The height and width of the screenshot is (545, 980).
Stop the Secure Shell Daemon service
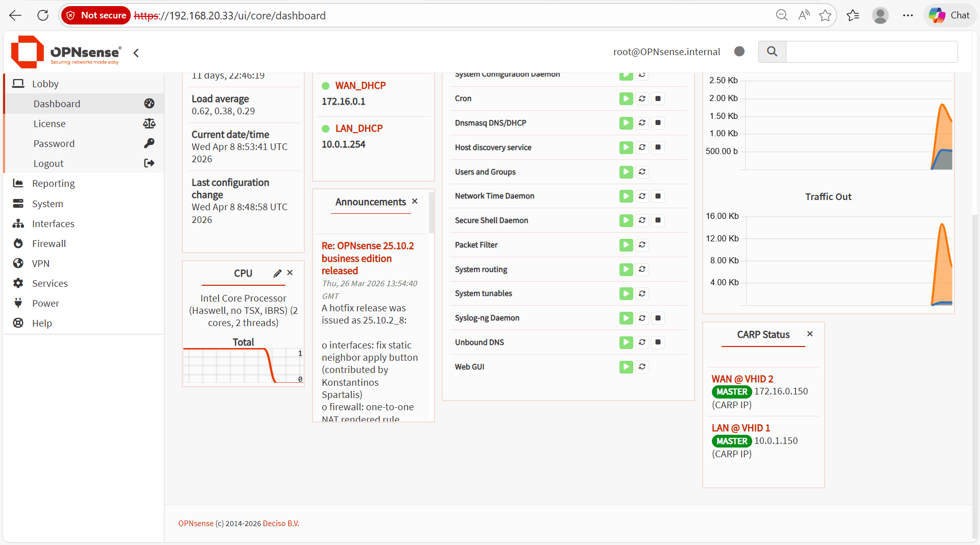658,220
